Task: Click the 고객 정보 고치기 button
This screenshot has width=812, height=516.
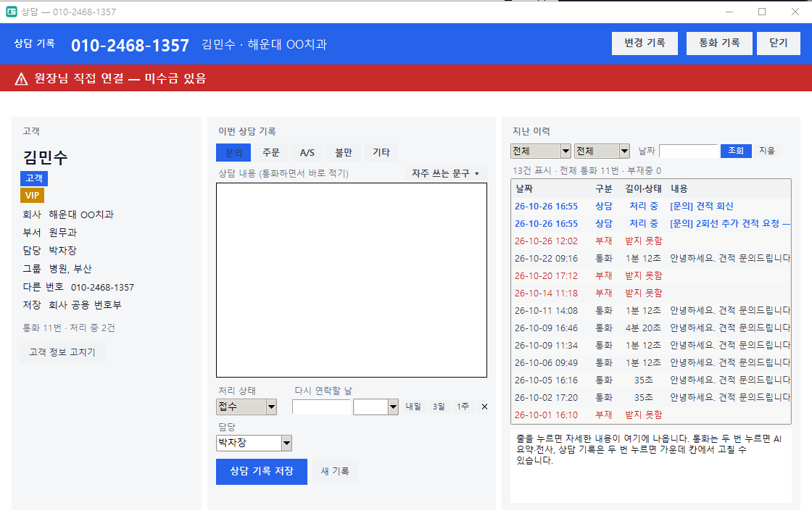Action: (62, 352)
